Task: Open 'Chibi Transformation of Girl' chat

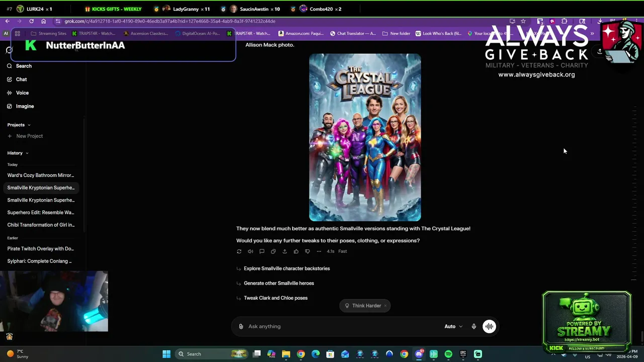Action: click(x=41, y=225)
